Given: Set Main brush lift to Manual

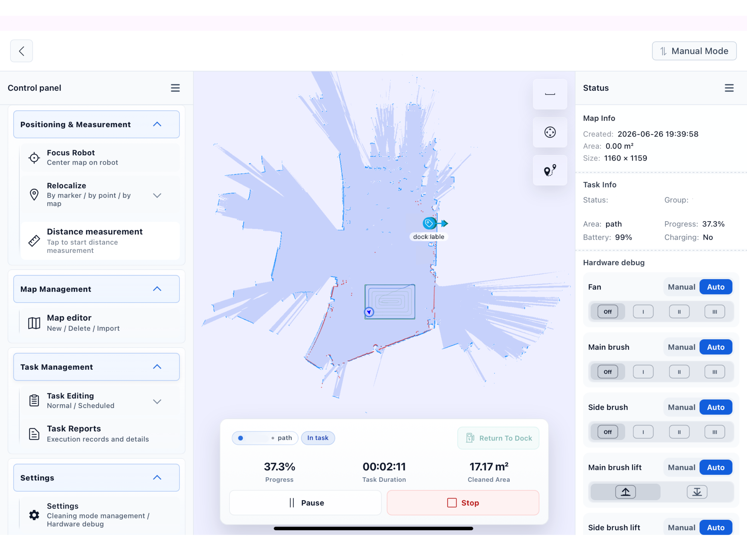Looking at the screenshot, I should (x=681, y=468).
